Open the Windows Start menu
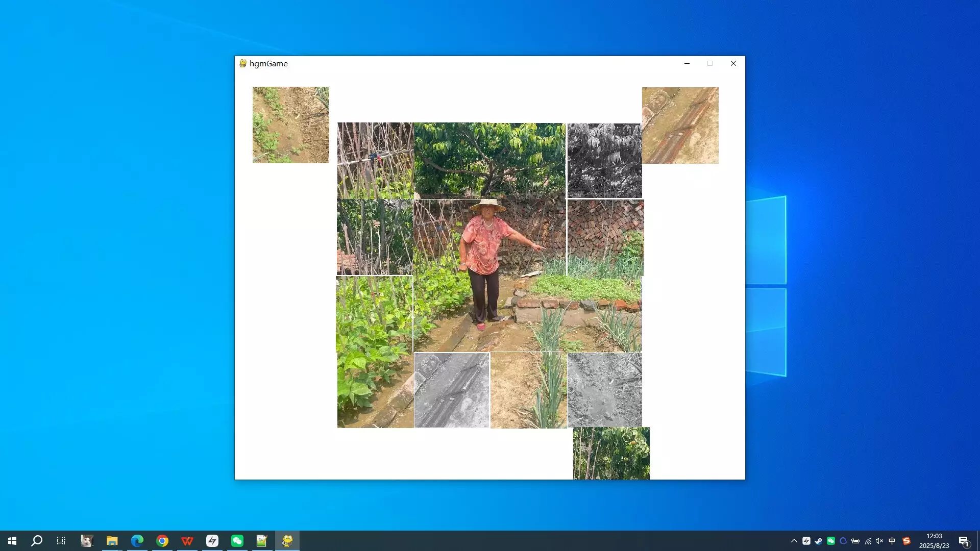The height and width of the screenshot is (551, 980). (x=12, y=541)
